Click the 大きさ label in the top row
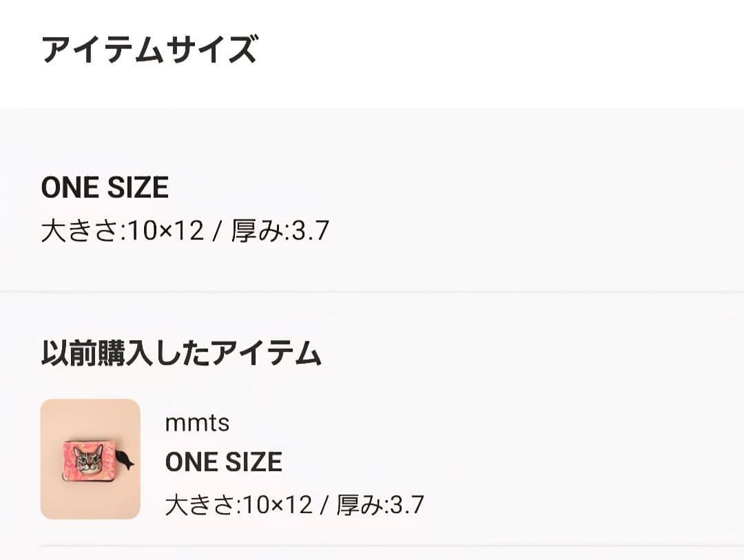Image resolution: width=744 pixels, height=560 pixels. [x=79, y=231]
